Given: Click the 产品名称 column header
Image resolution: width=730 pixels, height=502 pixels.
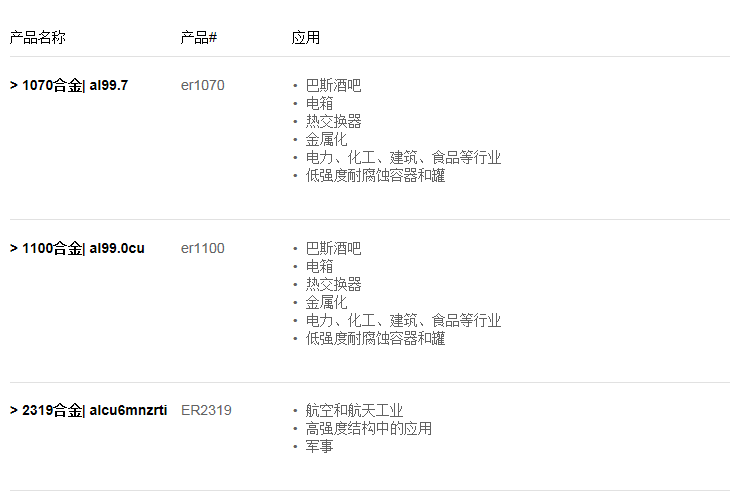Looking at the screenshot, I should pos(38,38).
